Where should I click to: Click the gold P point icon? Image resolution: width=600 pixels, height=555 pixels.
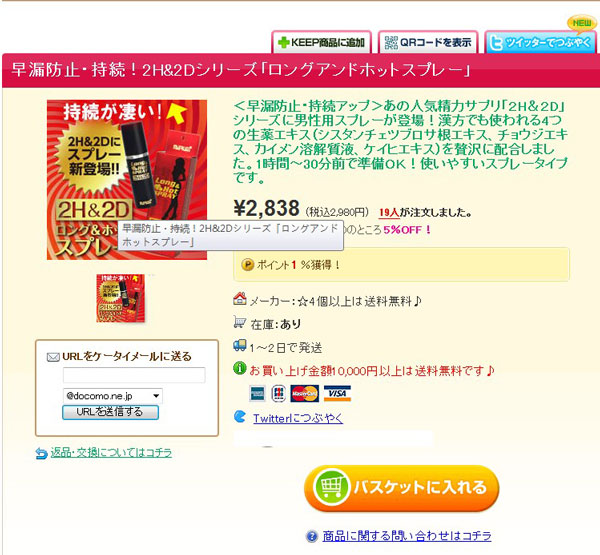[x=248, y=265]
